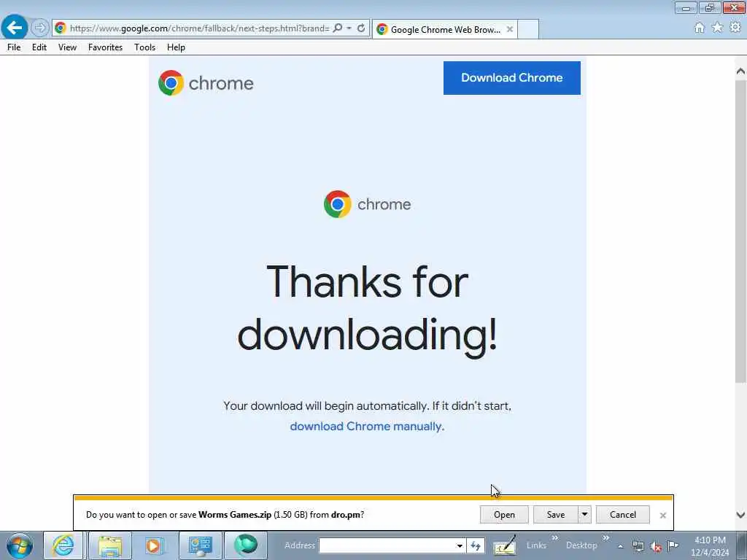Expand the taskbar Address dropdown arrow
The height and width of the screenshot is (560, 747).
(x=460, y=545)
